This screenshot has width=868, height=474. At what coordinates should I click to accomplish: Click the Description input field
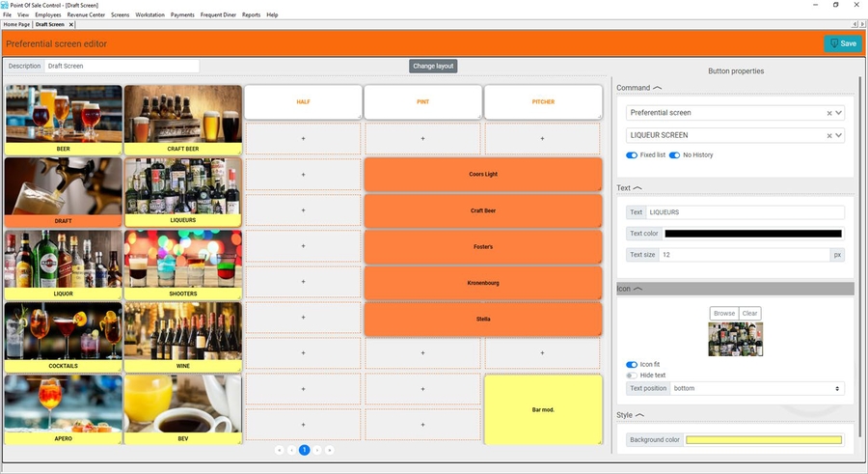[x=122, y=66]
